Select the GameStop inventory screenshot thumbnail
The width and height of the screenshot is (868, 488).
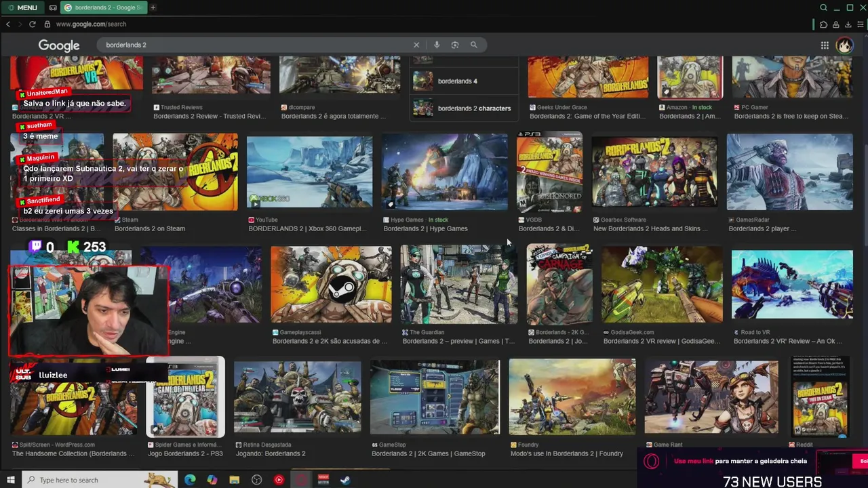click(435, 397)
